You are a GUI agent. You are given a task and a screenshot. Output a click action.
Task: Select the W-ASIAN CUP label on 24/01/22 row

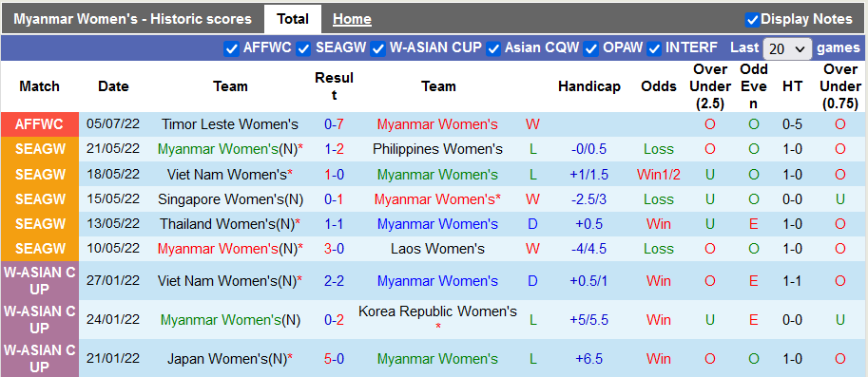(x=39, y=320)
